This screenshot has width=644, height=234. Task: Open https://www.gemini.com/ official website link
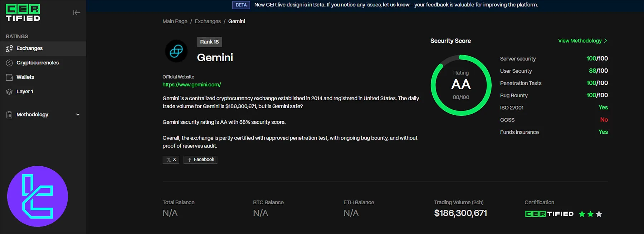pyautogui.click(x=192, y=85)
